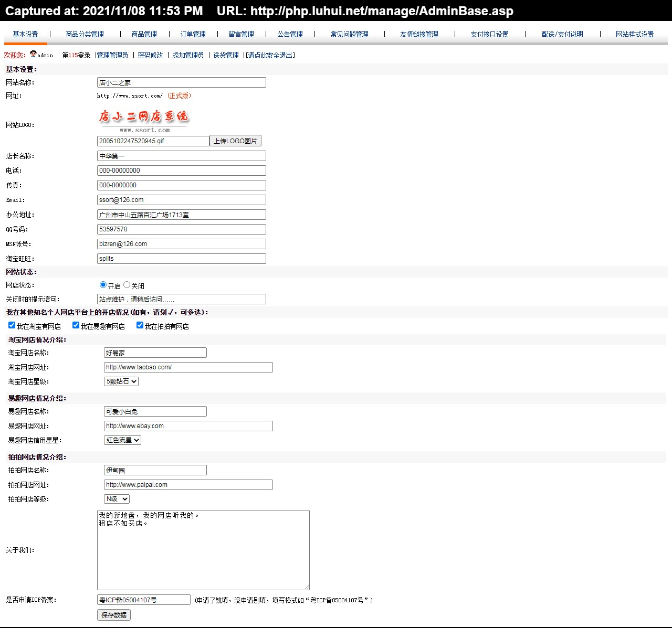This screenshot has height=628, width=672.
Task: Click the 拍拍网店网址 input field
Action: 188,485
